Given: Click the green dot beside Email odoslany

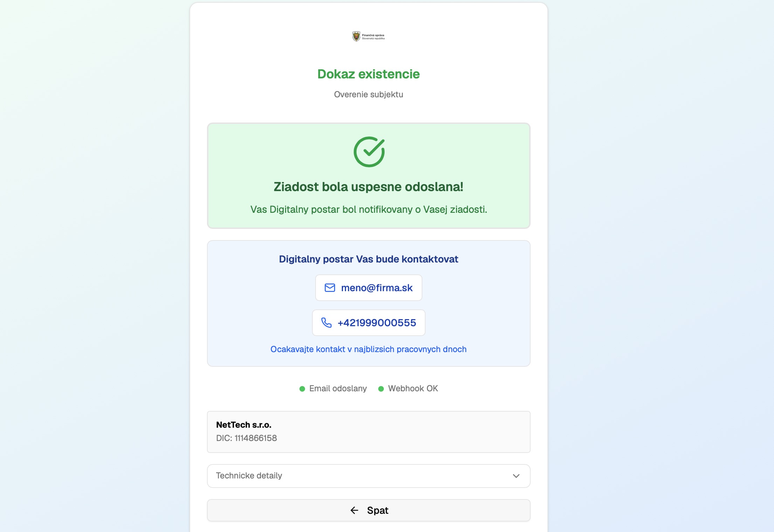Looking at the screenshot, I should click(x=302, y=389).
